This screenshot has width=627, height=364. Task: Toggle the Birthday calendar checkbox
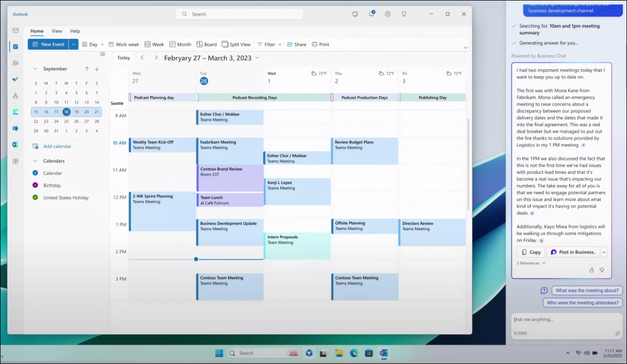click(x=35, y=185)
